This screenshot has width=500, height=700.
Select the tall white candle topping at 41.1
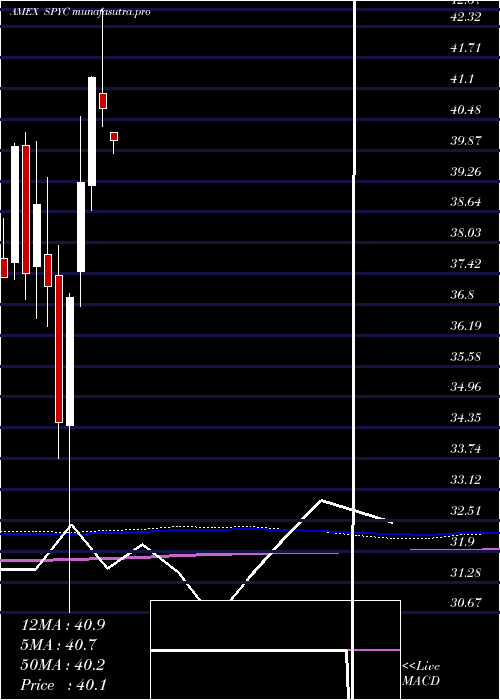click(92, 131)
